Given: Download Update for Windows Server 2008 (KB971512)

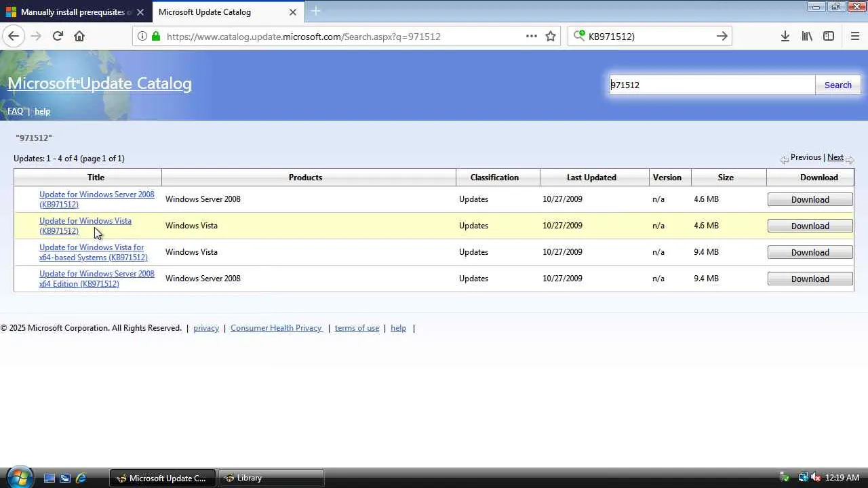Looking at the screenshot, I should [x=810, y=199].
